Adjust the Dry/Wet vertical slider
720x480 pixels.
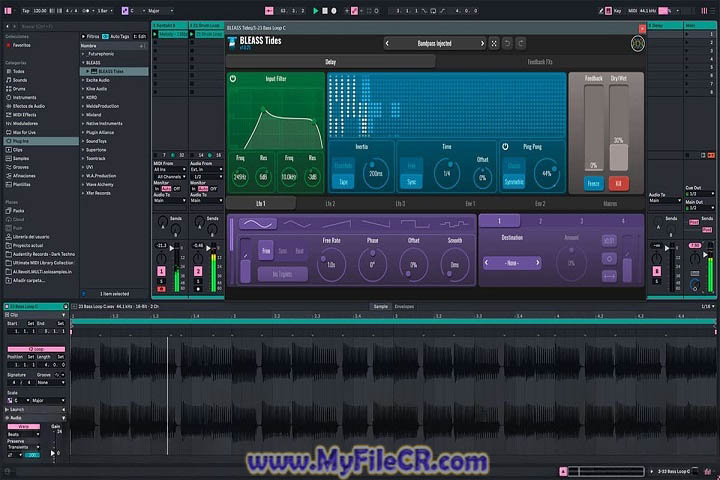point(618,128)
